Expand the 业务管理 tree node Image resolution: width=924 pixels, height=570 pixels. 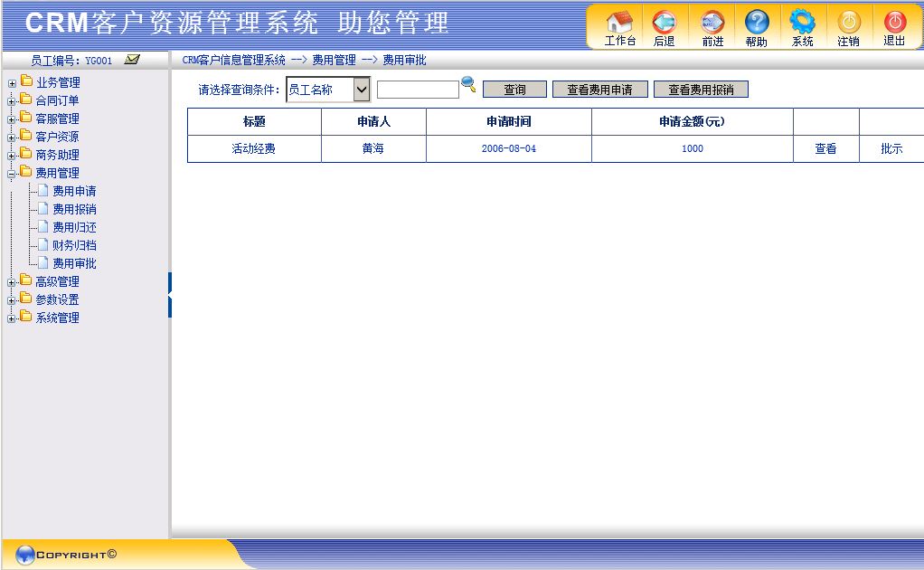pyautogui.click(x=12, y=83)
